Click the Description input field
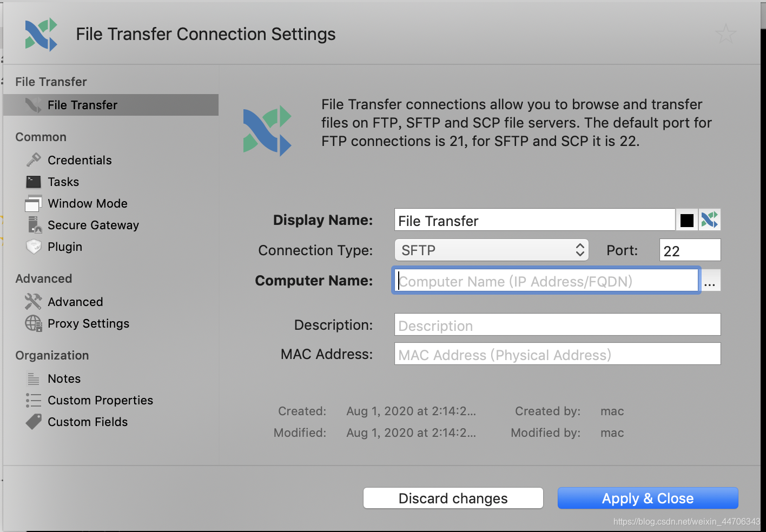The image size is (766, 532). point(557,325)
